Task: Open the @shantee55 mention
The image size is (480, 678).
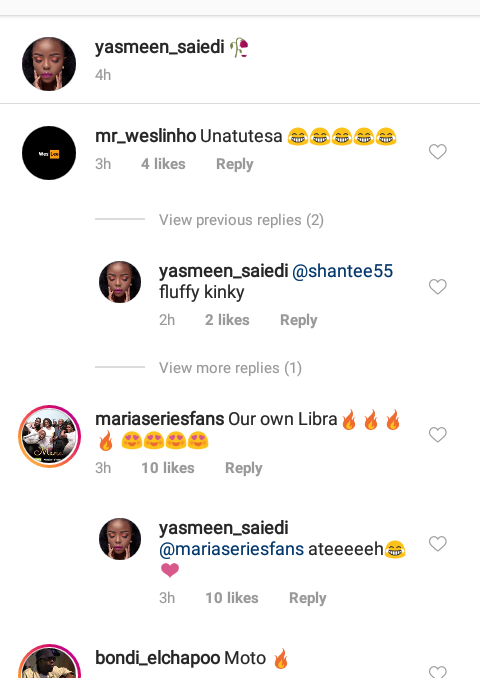Action: pyautogui.click(x=342, y=271)
